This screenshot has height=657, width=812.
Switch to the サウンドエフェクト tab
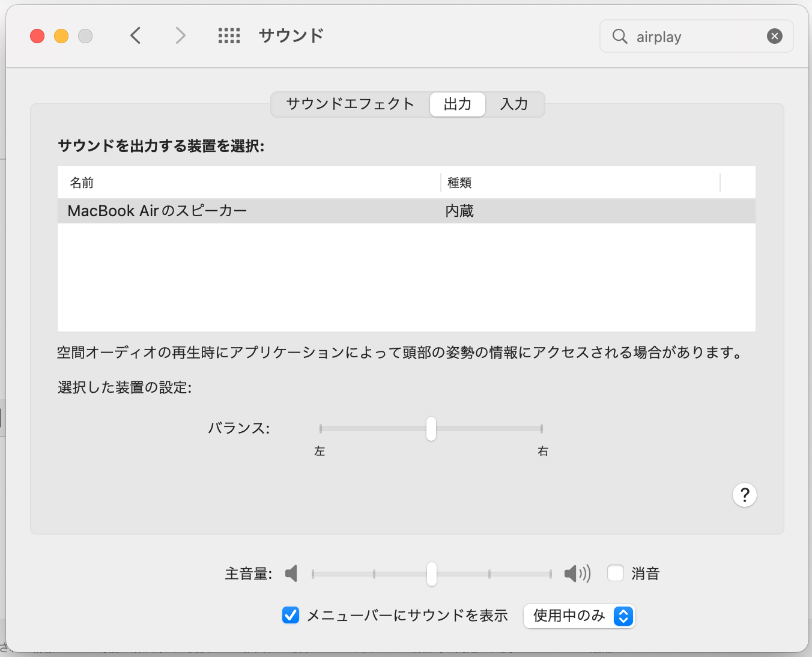pyautogui.click(x=350, y=104)
